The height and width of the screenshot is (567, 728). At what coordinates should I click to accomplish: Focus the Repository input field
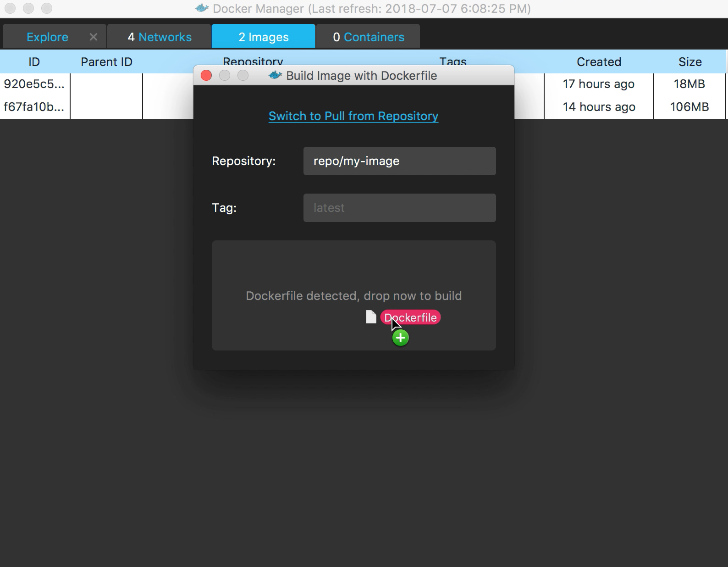[400, 161]
